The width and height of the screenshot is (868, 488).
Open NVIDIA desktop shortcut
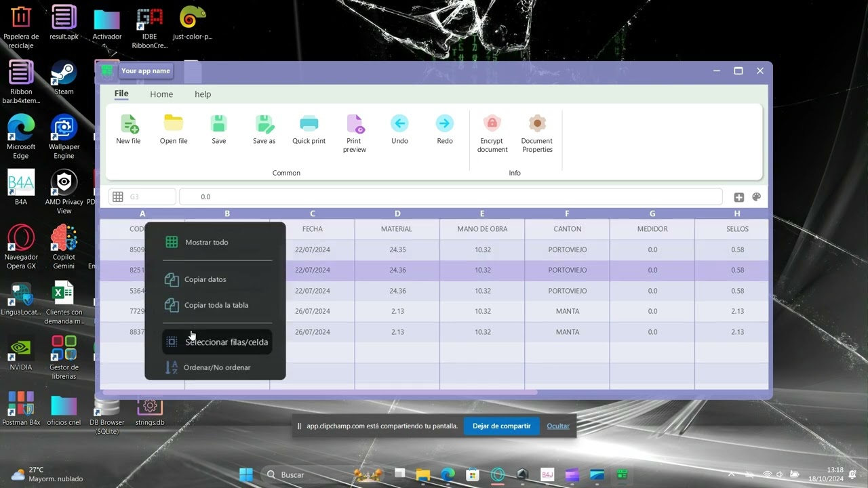pos(21,353)
